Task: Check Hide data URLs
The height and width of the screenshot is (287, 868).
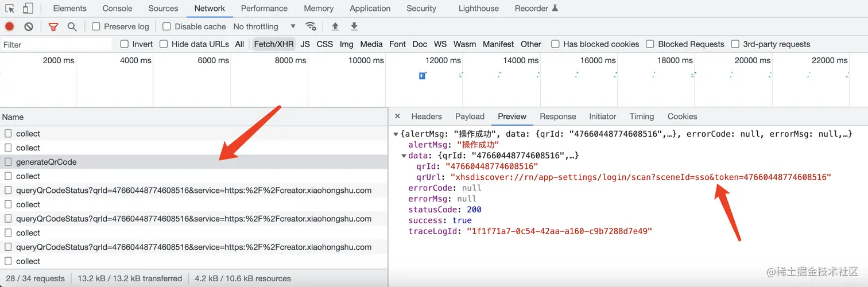Action: (164, 44)
